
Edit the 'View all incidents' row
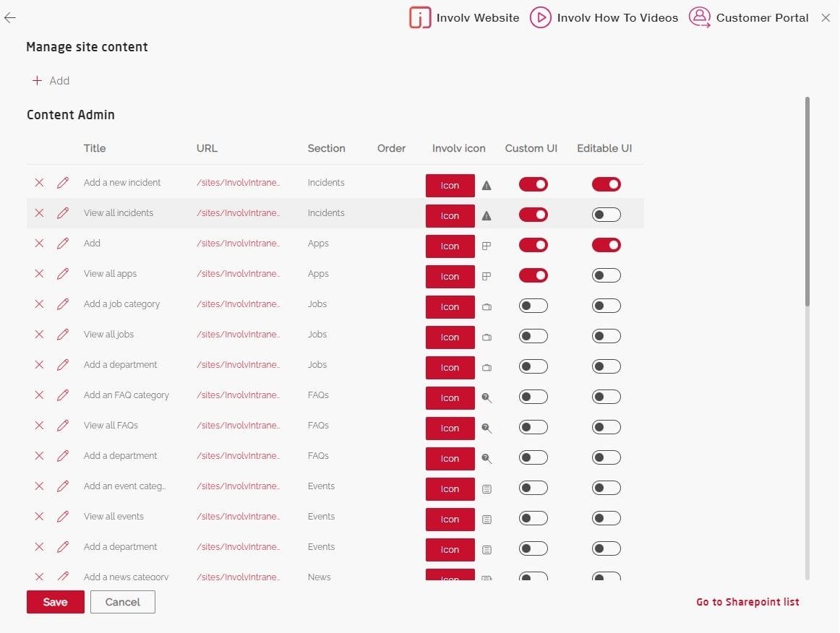[63, 213]
